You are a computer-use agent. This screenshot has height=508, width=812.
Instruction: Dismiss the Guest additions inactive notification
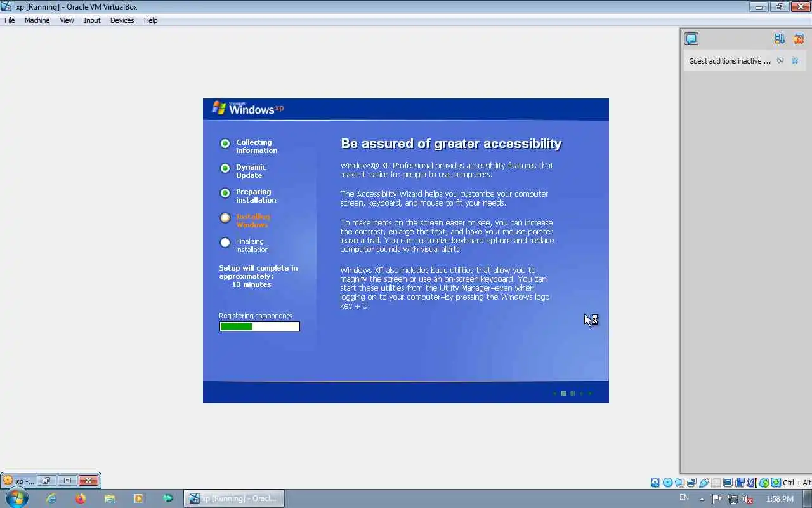[x=795, y=61]
